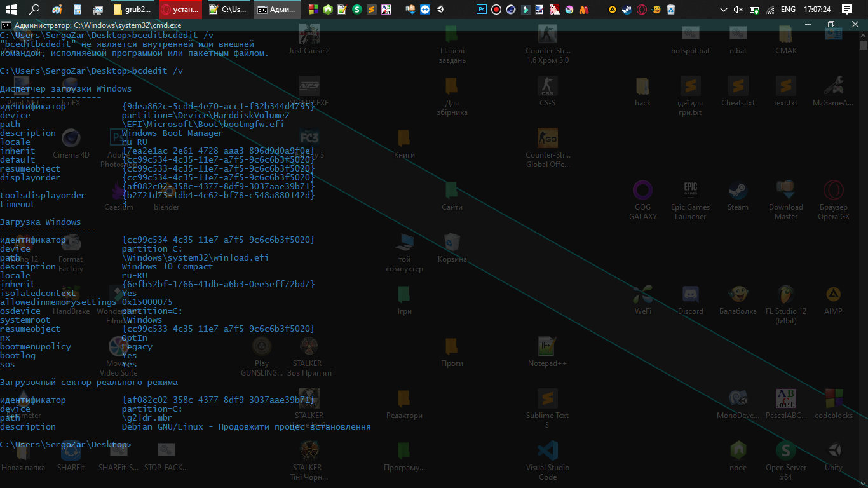Viewport: 868px width, 488px height.
Task: Click the cmd window vertical scrollbar thumb
Action: pyautogui.click(x=863, y=45)
